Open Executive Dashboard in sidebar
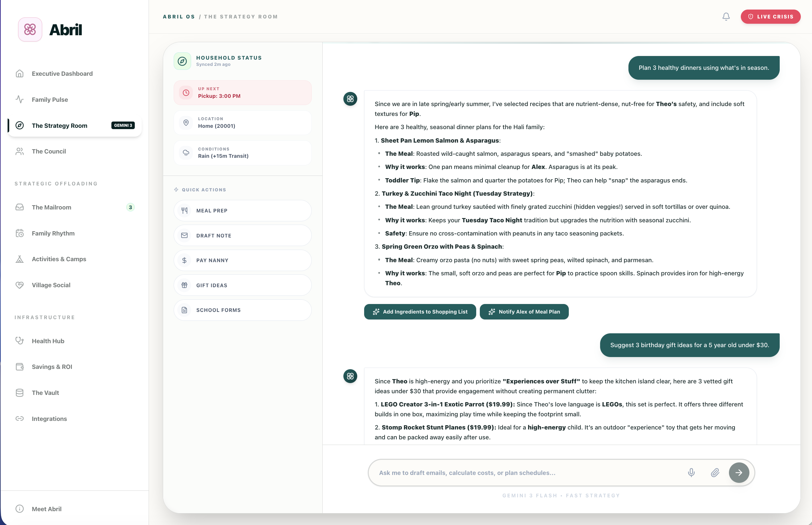 click(62, 74)
